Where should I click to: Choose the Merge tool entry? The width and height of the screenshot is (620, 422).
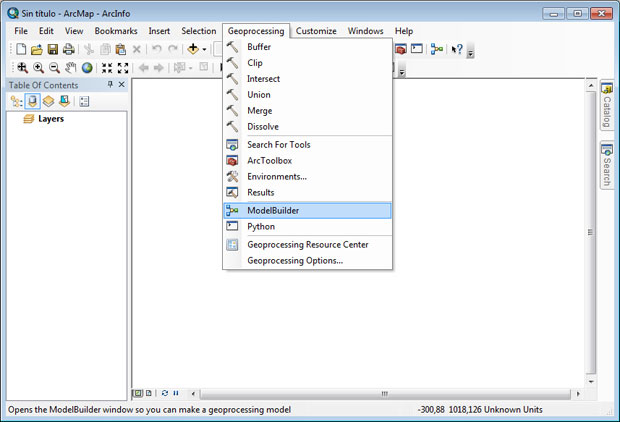coord(308,111)
